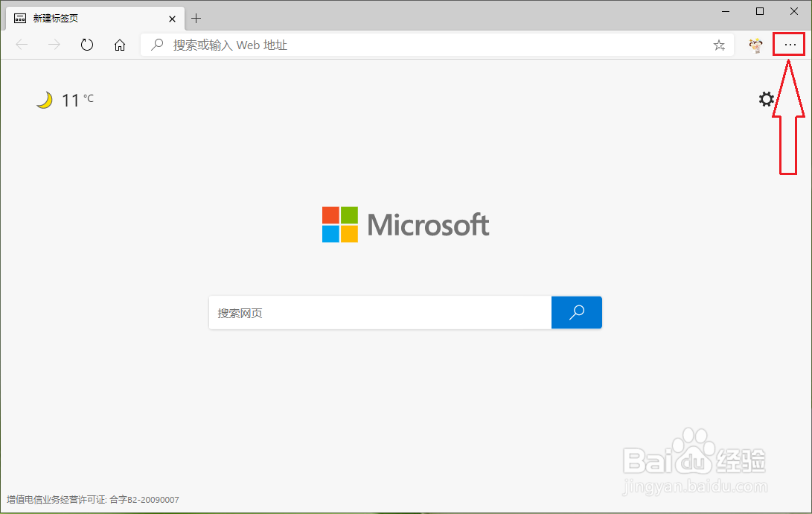Click the 搜索网页 search box
The height and width of the screenshot is (514, 812).
pos(380,312)
